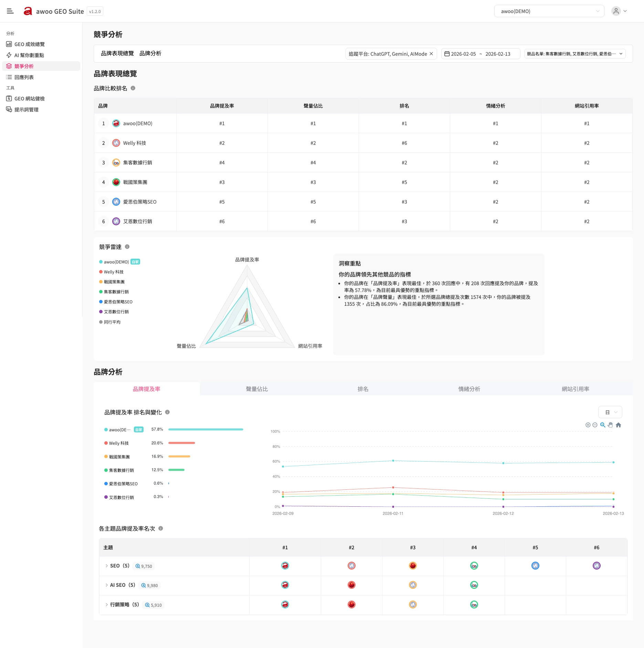This screenshot has height=648, width=644.
Task: Toggle 戰國策集團 series in radar legend
Action: click(112, 282)
